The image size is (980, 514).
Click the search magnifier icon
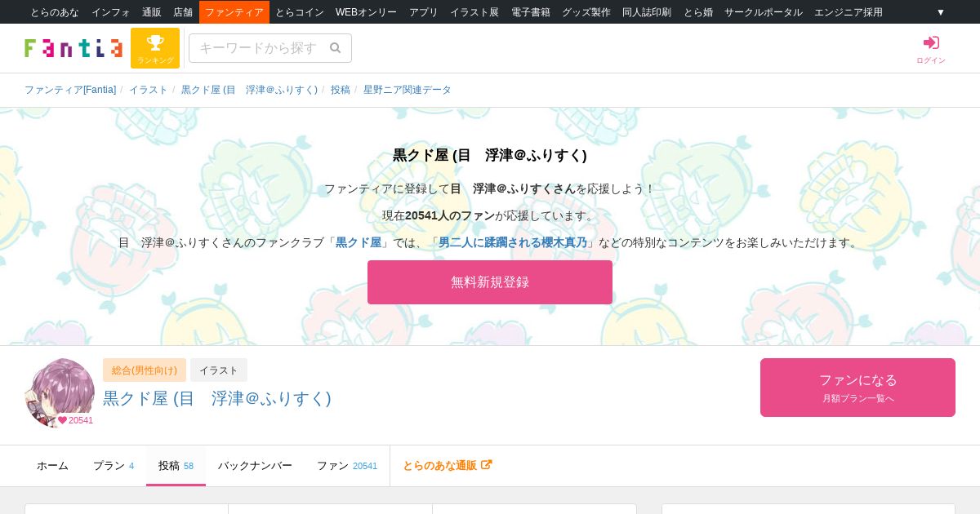pyautogui.click(x=335, y=48)
